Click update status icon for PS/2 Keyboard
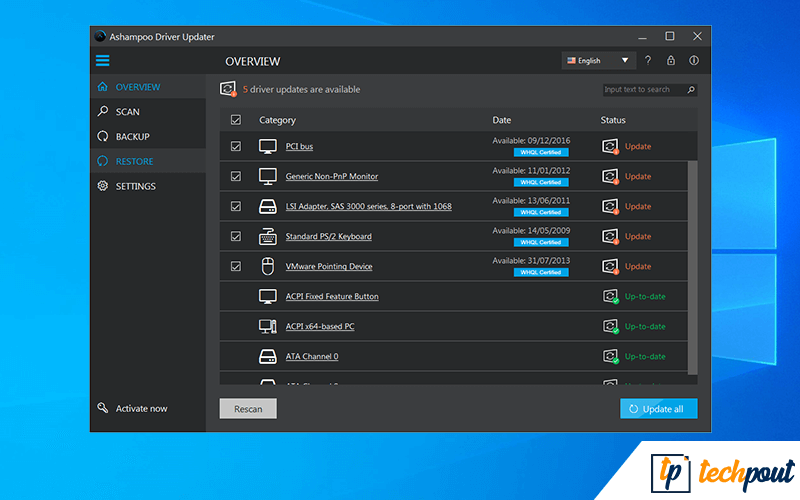Screen dimensions: 800x500 [x=610, y=236]
